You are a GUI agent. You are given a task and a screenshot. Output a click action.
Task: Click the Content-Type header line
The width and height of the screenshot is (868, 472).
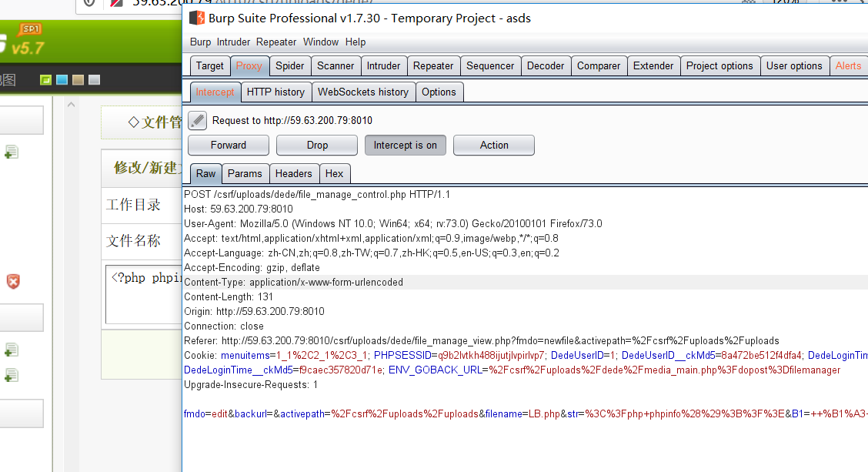click(293, 283)
